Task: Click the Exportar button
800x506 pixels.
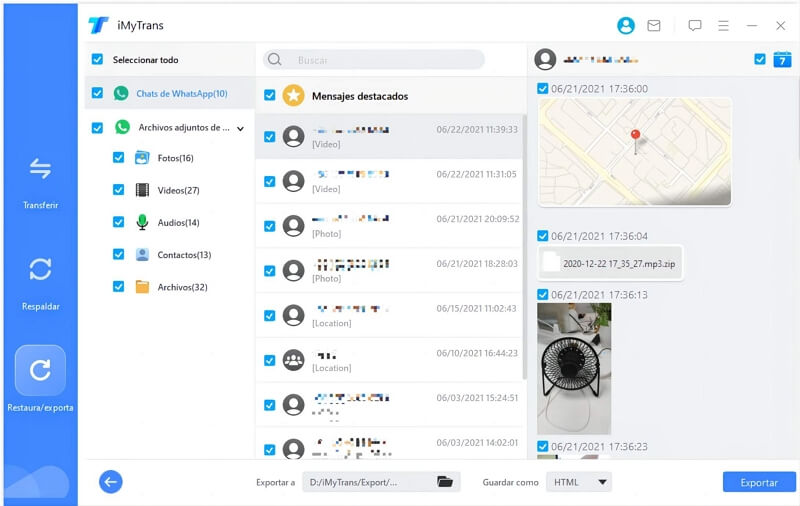Action: (x=759, y=482)
